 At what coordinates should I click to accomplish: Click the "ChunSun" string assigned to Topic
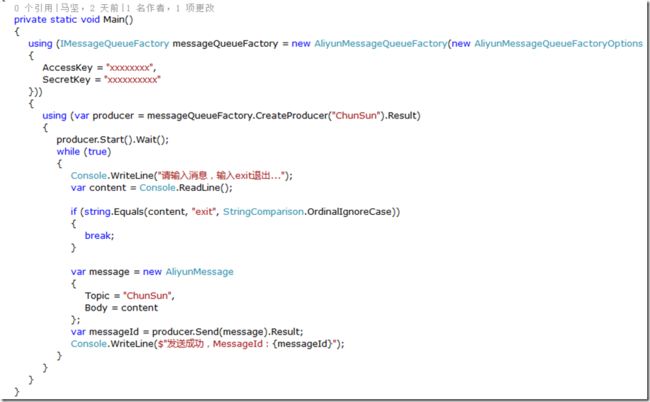point(147,296)
